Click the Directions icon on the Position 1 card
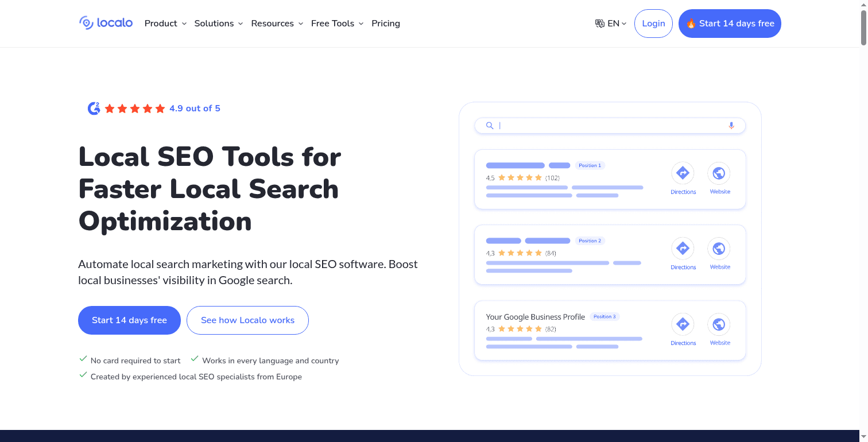The image size is (868, 442). click(x=683, y=172)
